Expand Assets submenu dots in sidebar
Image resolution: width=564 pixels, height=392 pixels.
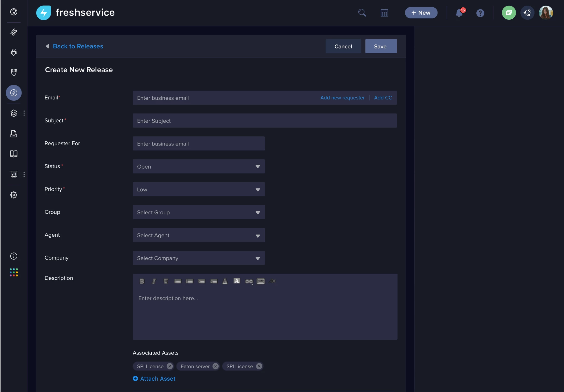(24, 113)
